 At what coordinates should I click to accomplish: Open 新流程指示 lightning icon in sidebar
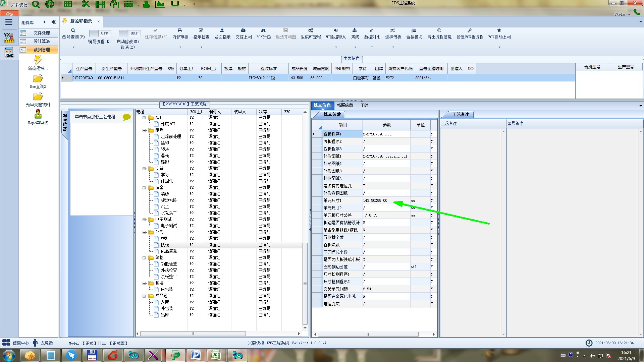click(x=38, y=60)
